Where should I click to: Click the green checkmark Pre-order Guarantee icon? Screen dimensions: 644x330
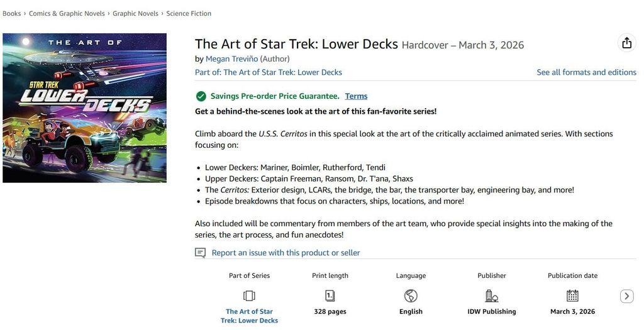(x=201, y=96)
